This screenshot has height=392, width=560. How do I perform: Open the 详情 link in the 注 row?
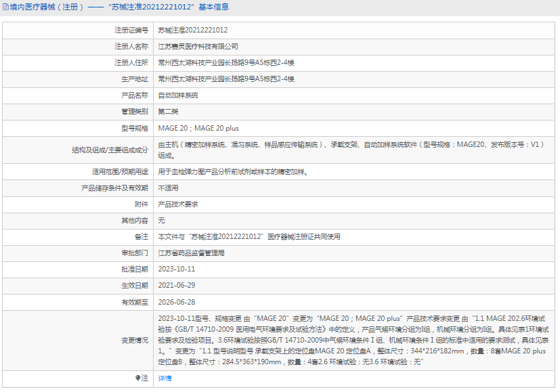click(x=165, y=378)
